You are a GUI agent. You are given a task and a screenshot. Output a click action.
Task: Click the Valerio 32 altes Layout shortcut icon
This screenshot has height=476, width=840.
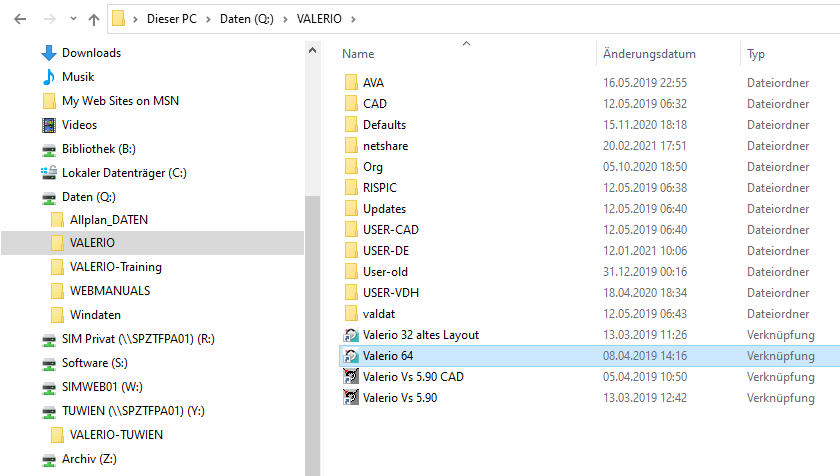tap(351, 335)
